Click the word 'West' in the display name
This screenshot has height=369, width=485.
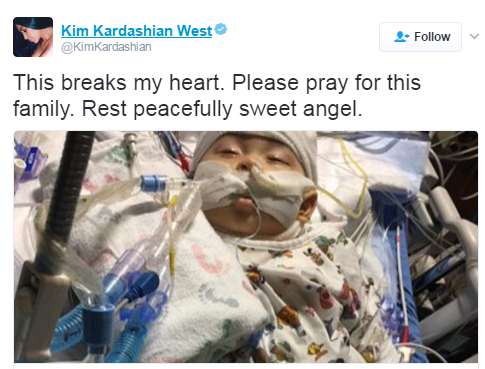pyautogui.click(x=194, y=31)
